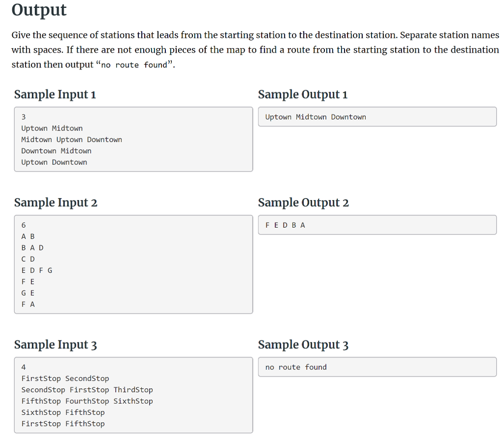Click the Sample Input 1 code box
Viewport: 504px width, 440px height.
pyautogui.click(x=133, y=139)
